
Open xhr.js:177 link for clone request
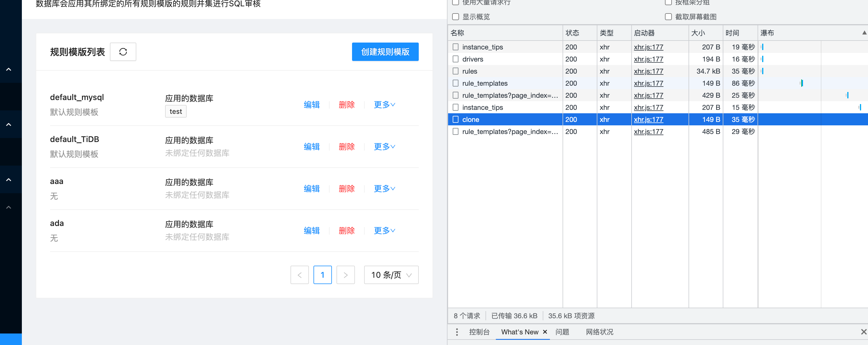click(648, 119)
